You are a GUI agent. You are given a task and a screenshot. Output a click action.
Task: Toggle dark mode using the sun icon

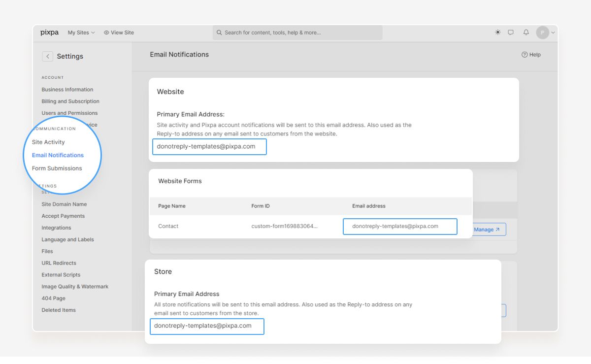point(497,32)
